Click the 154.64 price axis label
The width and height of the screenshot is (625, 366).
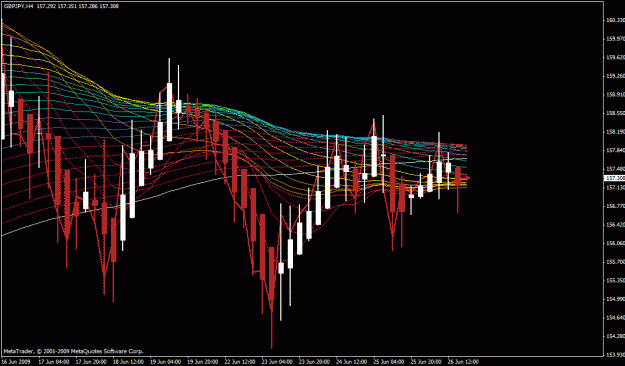pos(616,318)
